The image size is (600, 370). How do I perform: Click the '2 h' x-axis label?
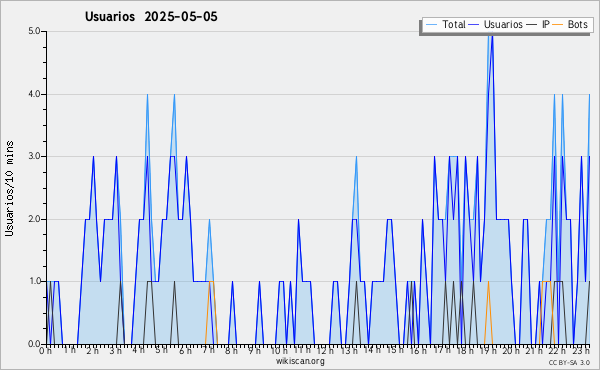[92, 351]
